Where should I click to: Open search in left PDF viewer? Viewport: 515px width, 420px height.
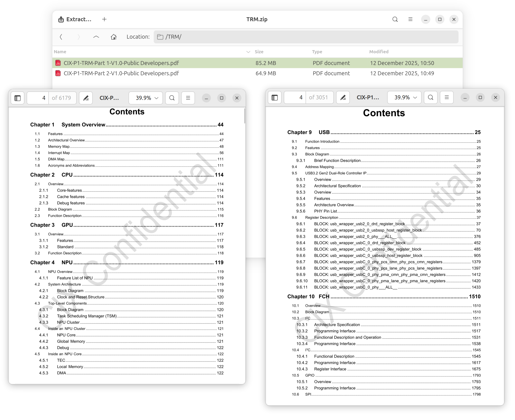pyautogui.click(x=172, y=98)
